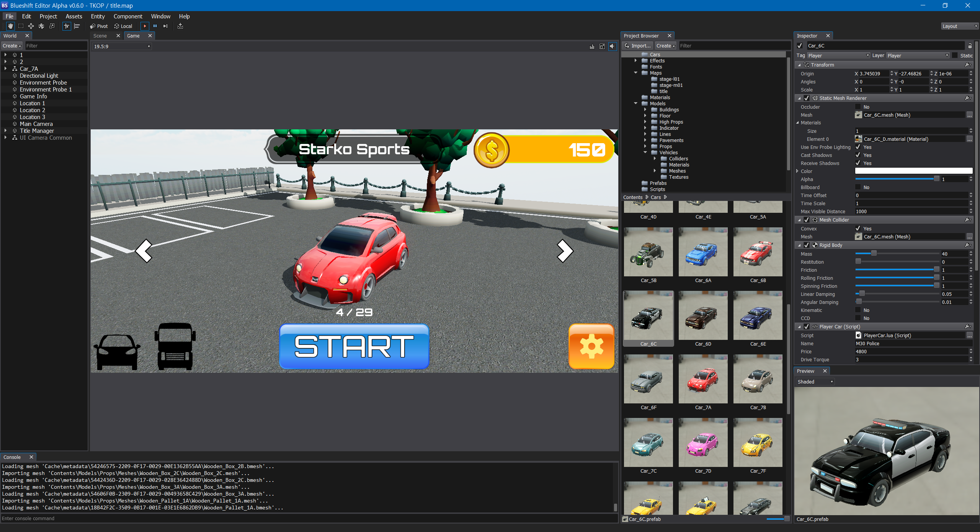Disable the Static Mesh Renderer component checkbox

tap(807, 98)
